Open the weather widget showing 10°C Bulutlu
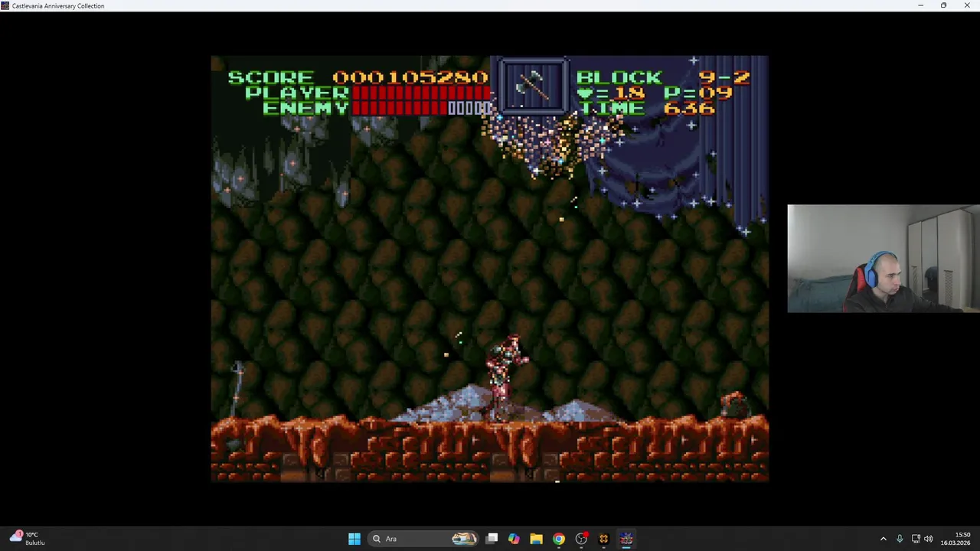 [x=28, y=538]
